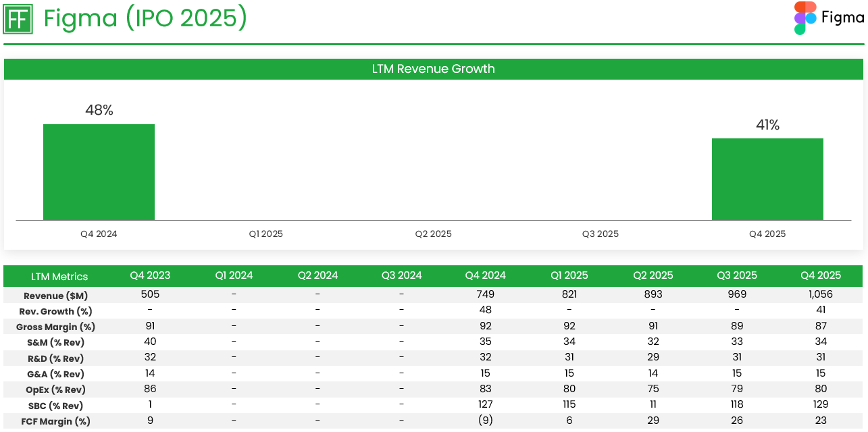
Task: Select the Q2 2025 chart axis label
Action: 434,234
